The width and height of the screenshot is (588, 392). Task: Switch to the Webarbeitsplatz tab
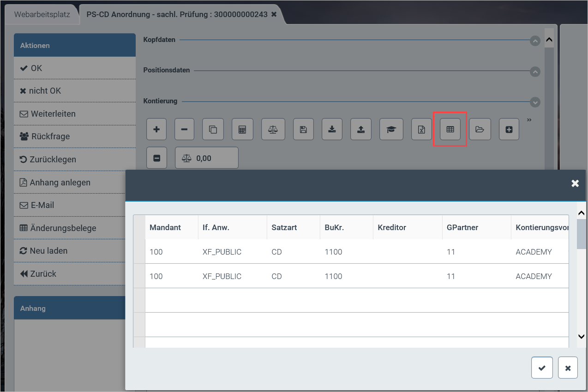(42, 14)
